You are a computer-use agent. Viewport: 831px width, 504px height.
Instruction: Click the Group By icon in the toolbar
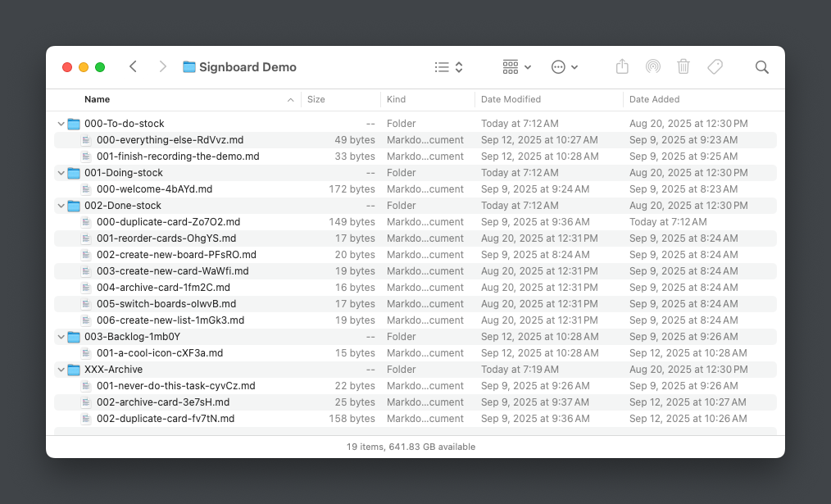(509, 66)
